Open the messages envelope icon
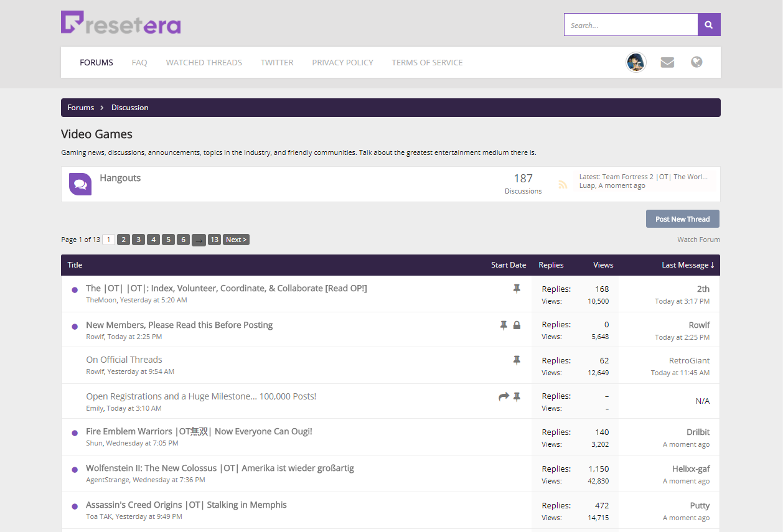 coord(667,62)
